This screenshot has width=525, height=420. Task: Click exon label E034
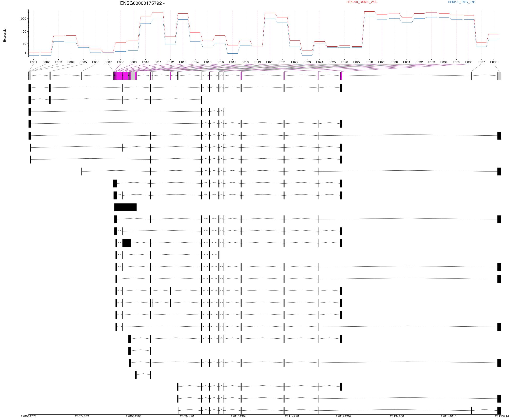pyautogui.click(x=444, y=62)
